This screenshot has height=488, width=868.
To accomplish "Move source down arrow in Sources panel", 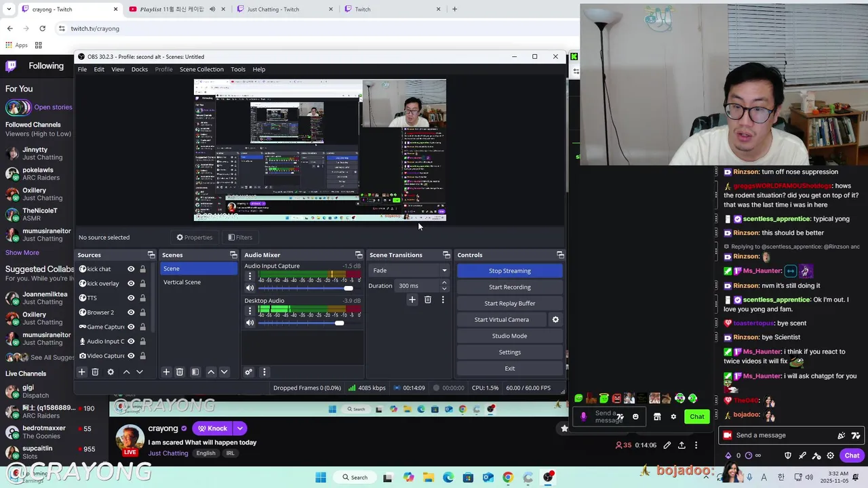I will (x=140, y=371).
